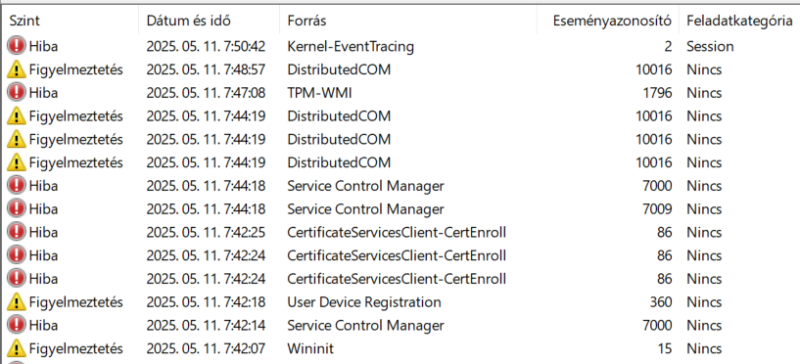Select the Kernel-EventTracing source entry
800x364 pixels.
351,46
